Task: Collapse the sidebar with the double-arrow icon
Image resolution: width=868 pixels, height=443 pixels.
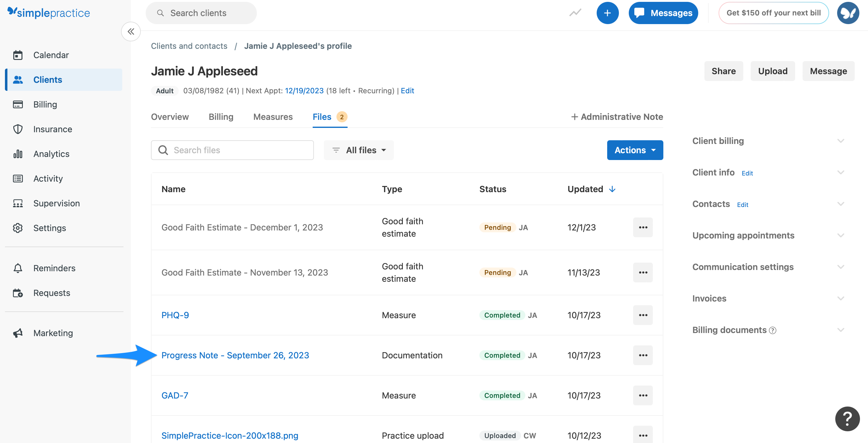Action: 131,31
